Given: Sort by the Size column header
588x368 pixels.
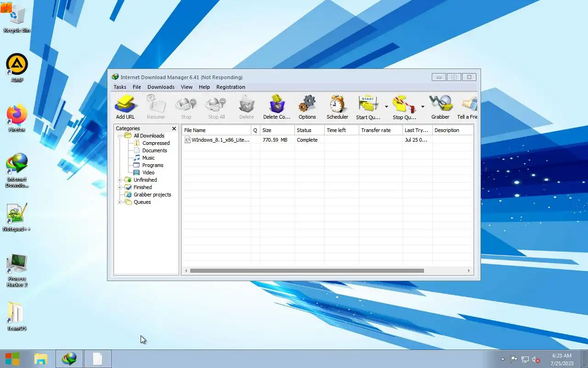Looking at the screenshot, I should (x=277, y=130).
